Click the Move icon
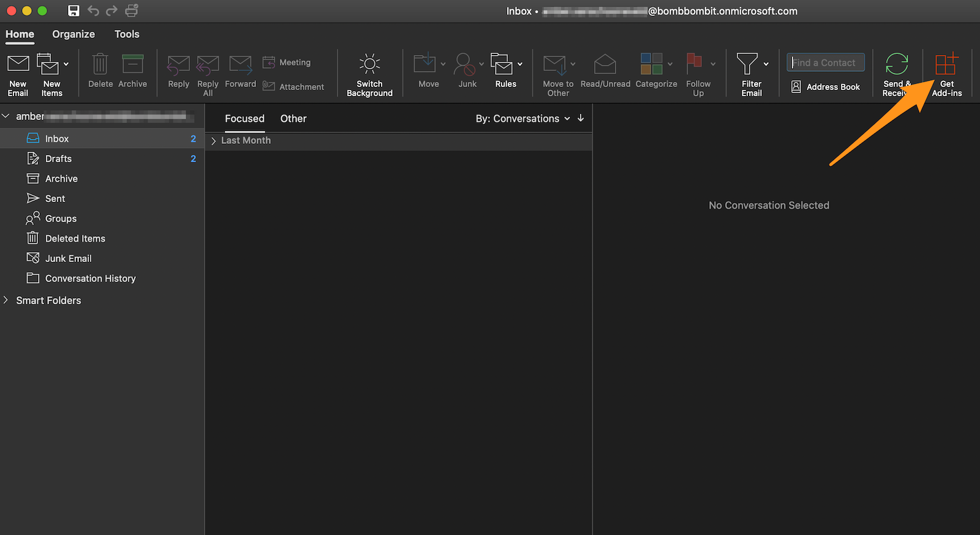This screenshot has height=535, width=980. point(424,63)
